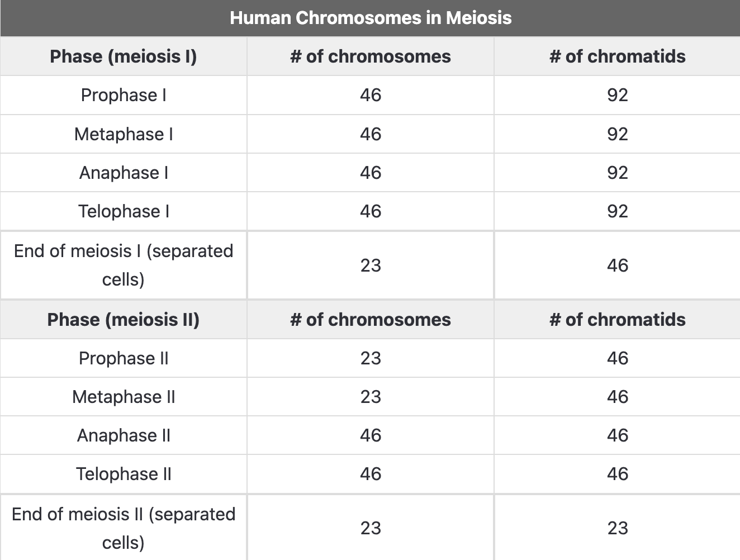Select End of meiosis II chromatids 23
The image size is (740, 560).
pos(618,528)
